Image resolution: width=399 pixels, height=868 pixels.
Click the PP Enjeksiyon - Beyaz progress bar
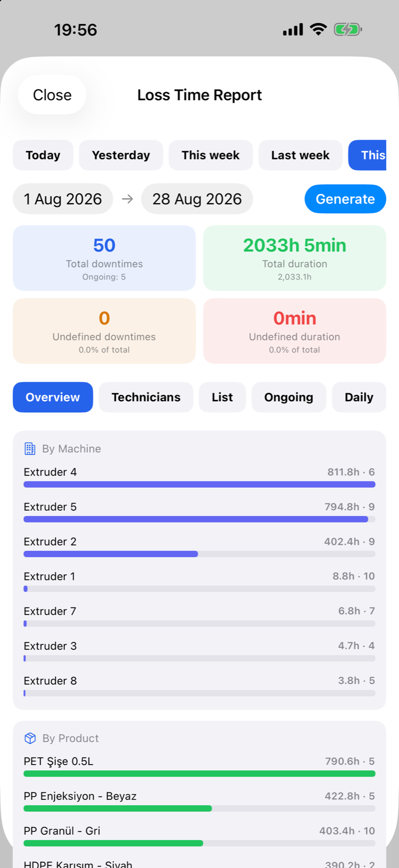click(199, 809)
